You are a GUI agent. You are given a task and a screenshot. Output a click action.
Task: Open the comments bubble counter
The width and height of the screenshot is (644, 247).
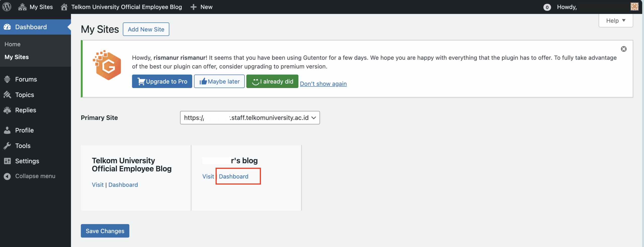coord(547,7)
